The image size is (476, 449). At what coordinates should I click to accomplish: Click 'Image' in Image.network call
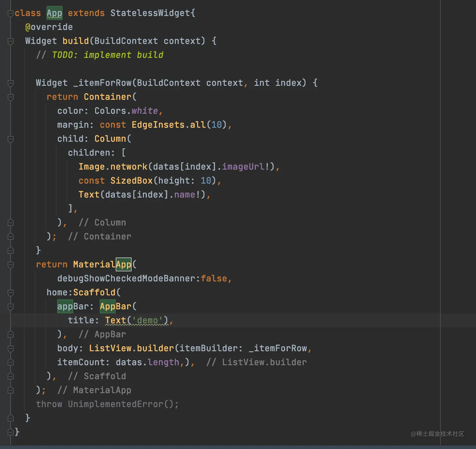click(x=92, y=167)
